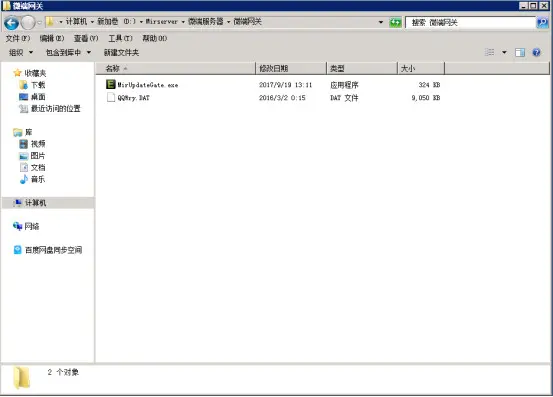Select 网络 in the navigation pane
The image size is (553, 397).
pos(32,226)
